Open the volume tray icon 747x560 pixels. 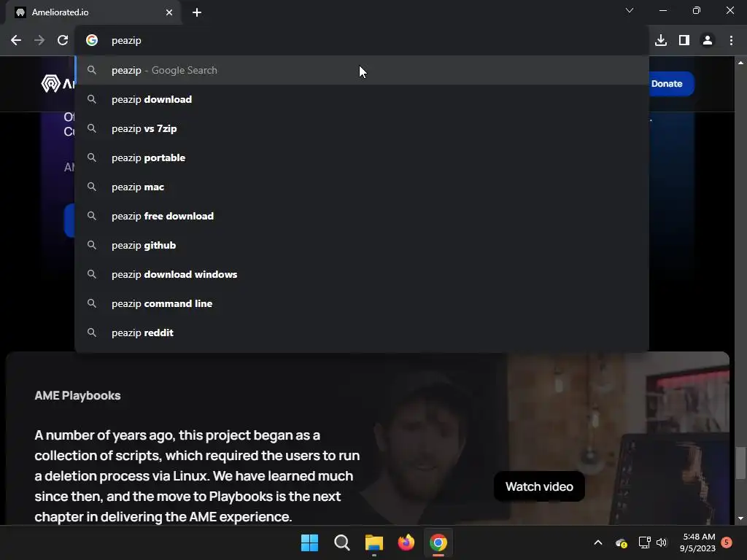(662, 542)
